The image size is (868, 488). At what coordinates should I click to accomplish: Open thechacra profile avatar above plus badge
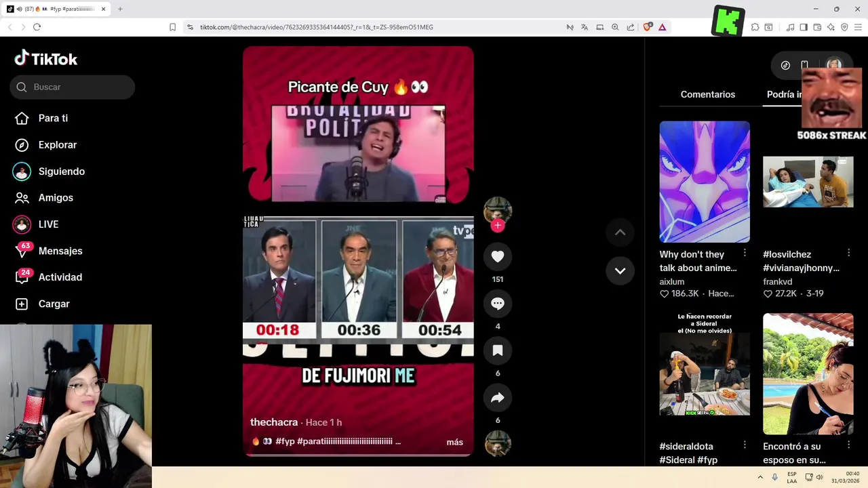(498, 210)
